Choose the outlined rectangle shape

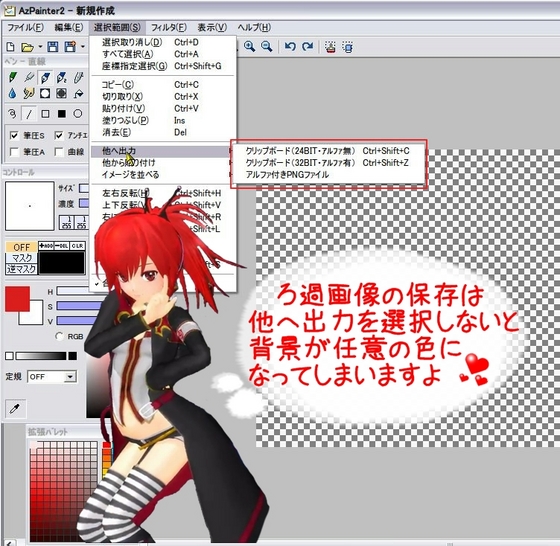coord(45,114)
